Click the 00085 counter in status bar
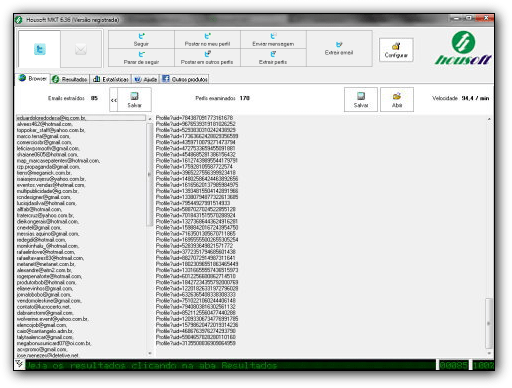Viewport: 512px width, 388px height. click(454, 365)
